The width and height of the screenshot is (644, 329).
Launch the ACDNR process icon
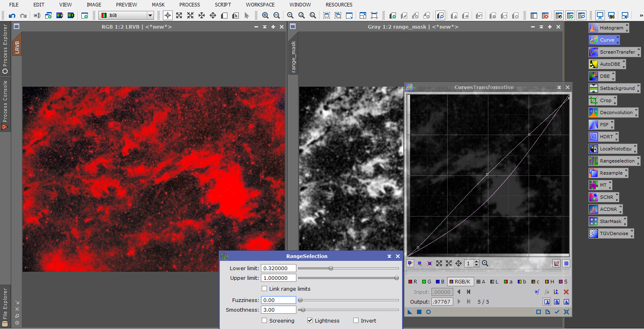[x=606, y=209]
